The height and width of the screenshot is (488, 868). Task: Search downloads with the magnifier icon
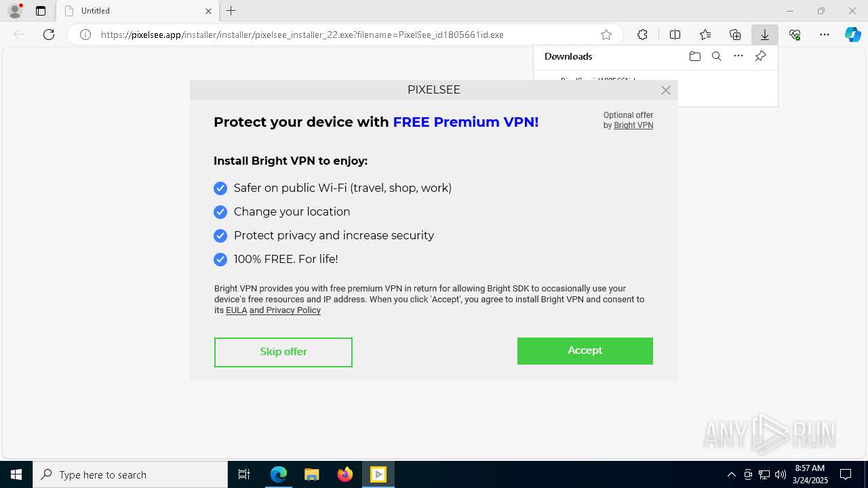[716, 56]
